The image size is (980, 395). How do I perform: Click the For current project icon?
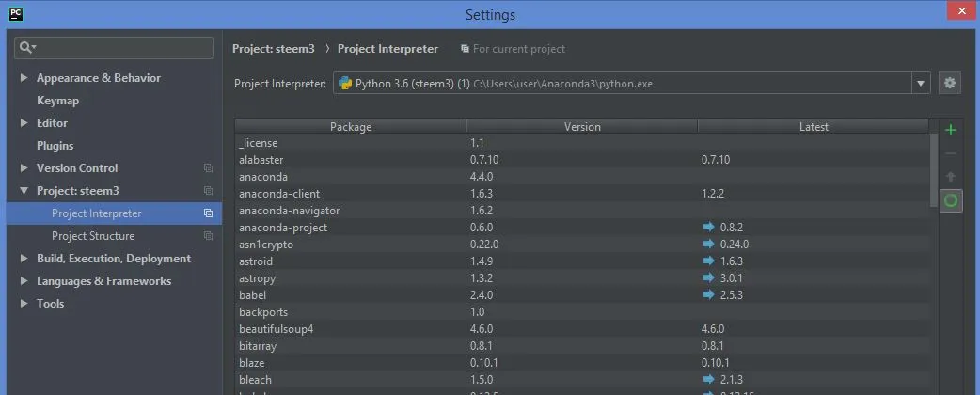pyautogui.click(x=465, y=49)
